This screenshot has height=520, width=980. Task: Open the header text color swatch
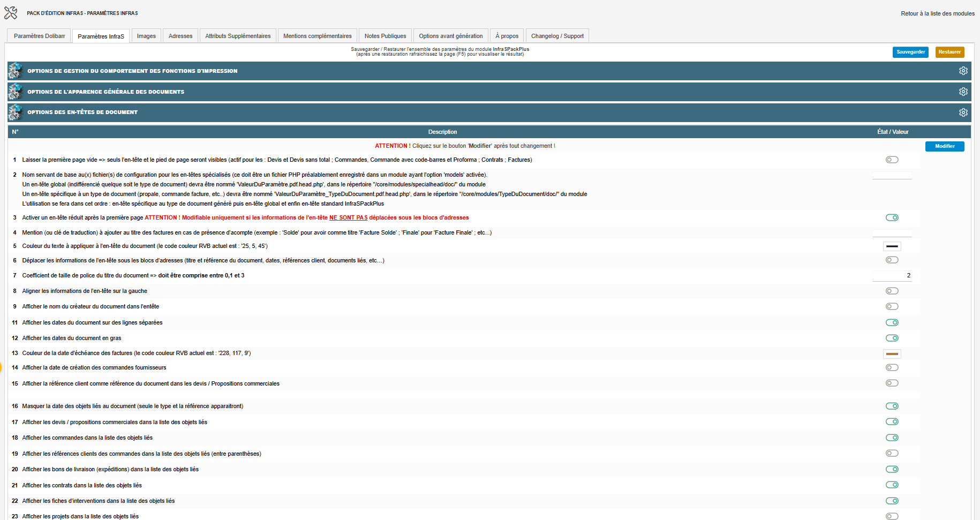pyautogui.click(x=892, y=246)
